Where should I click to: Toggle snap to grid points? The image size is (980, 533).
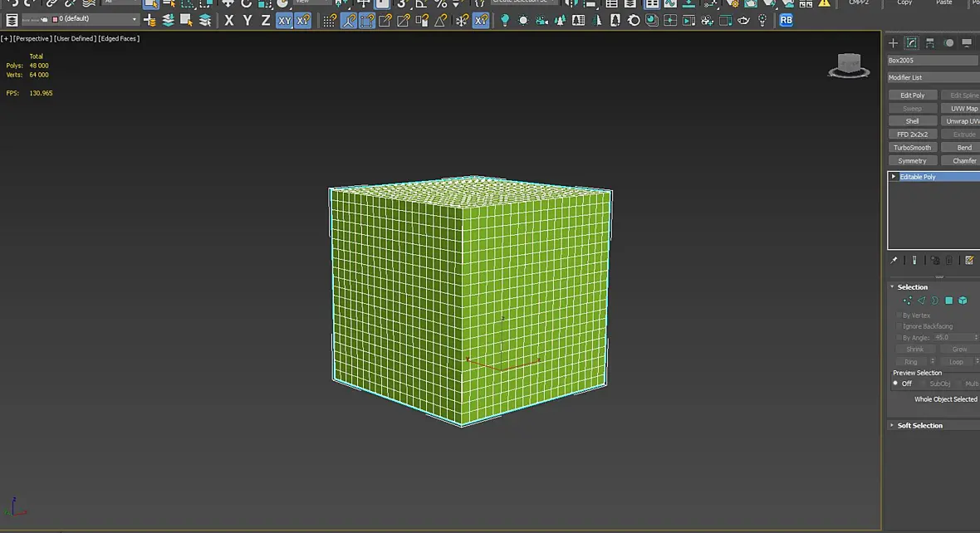point(330,21)
